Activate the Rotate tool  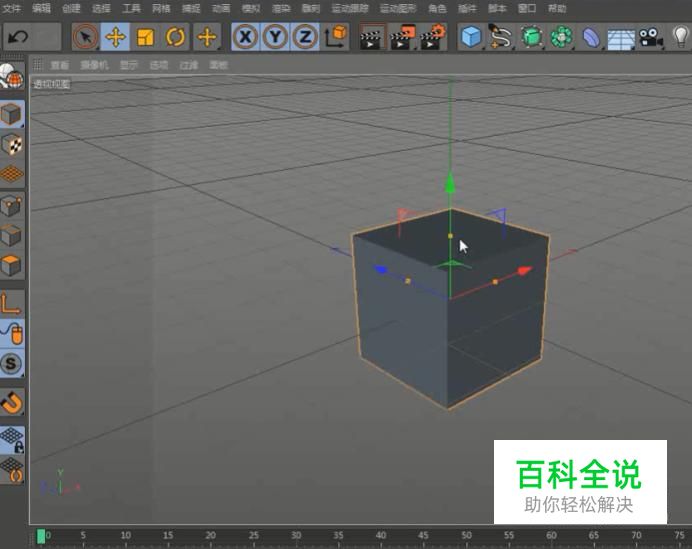click(175, 37)
